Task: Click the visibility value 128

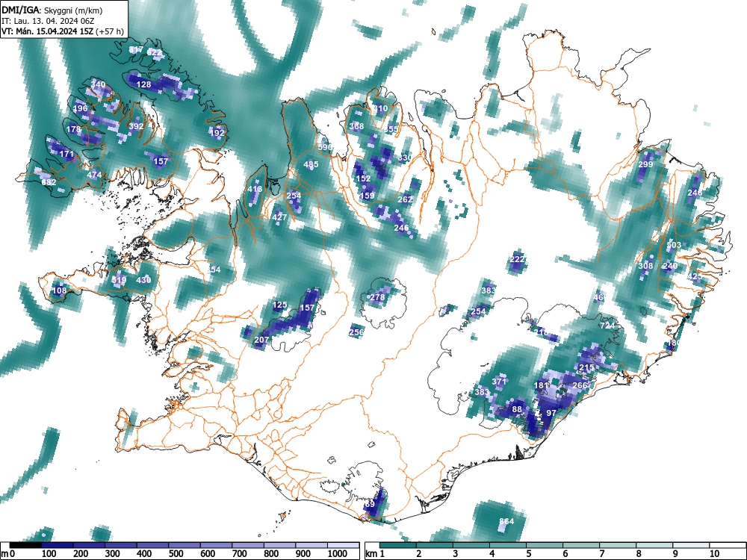Action: [x=144, y=84]
